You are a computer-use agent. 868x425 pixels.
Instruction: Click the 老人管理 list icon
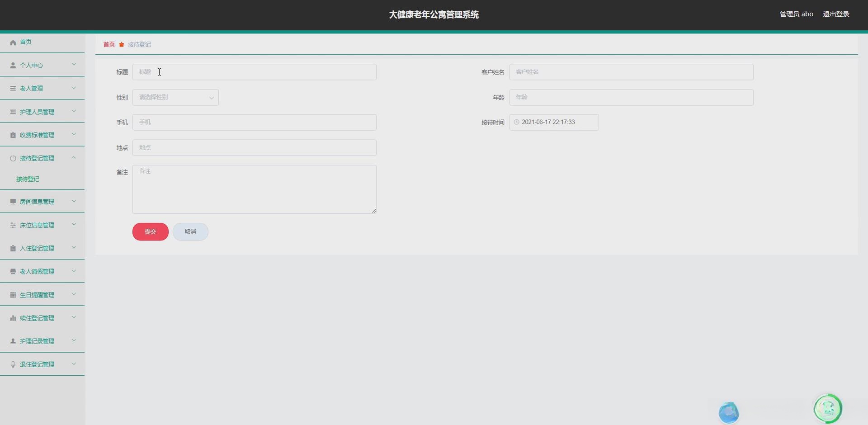[13, 88]
